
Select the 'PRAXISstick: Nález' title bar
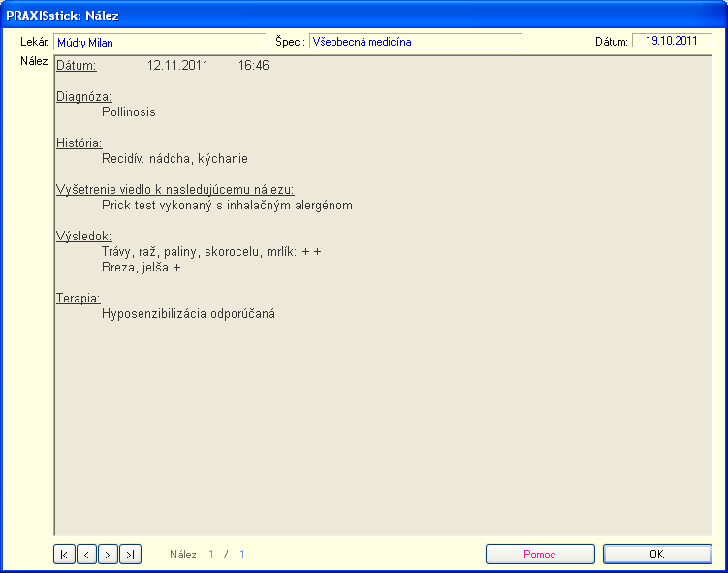pos(364,16)
